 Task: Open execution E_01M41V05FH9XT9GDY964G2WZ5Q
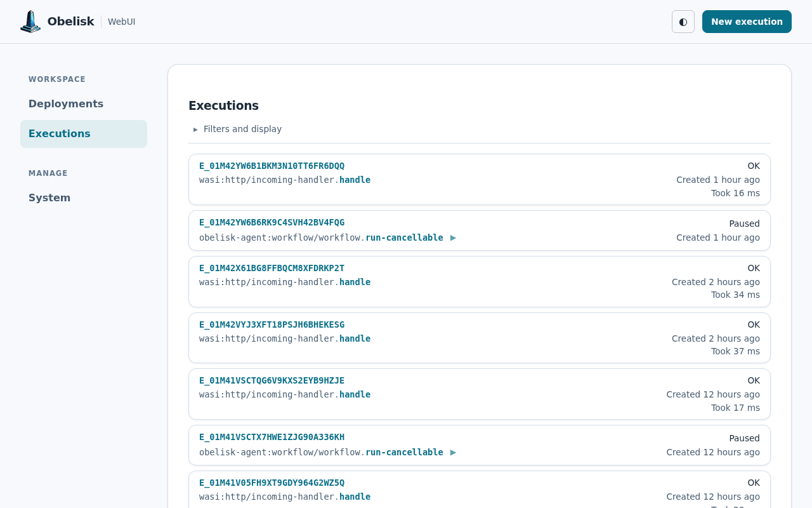pos(272,483)
